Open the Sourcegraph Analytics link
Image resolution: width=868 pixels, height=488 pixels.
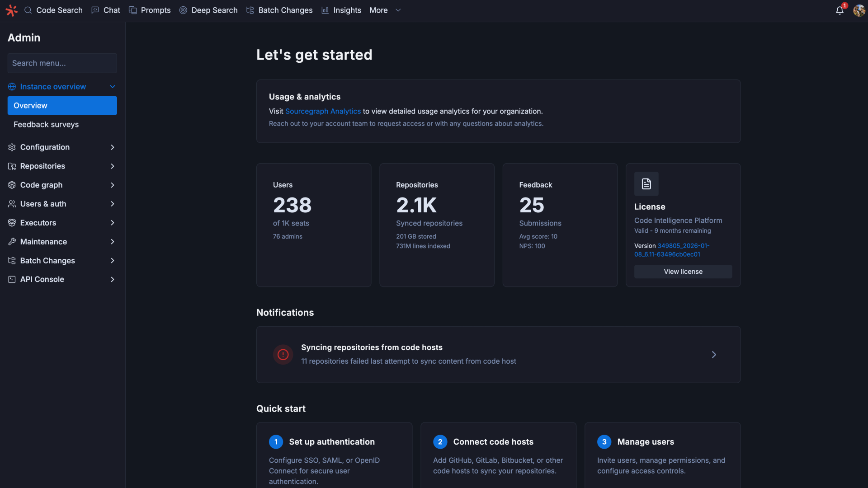click(323, 111)
